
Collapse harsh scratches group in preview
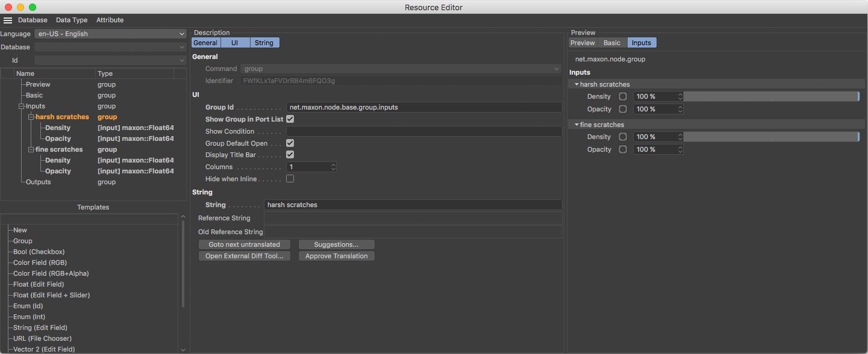point(576,84)
